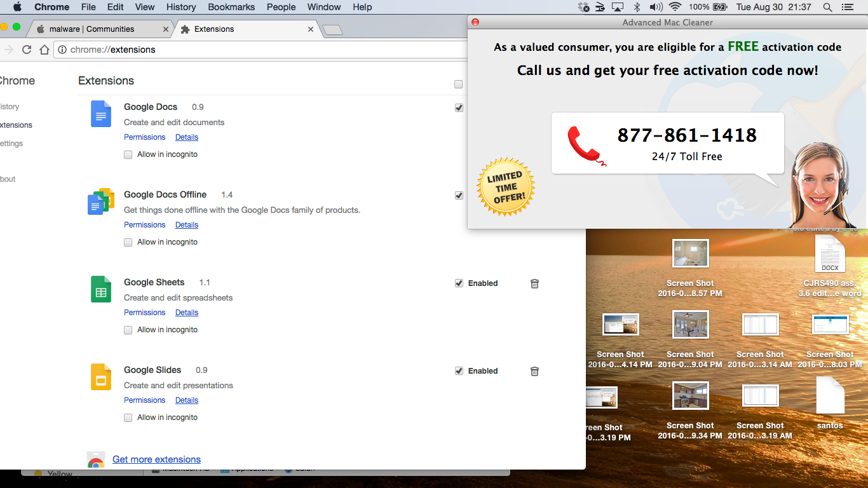Click the forward navigation arrow
Image resolution: width=868 pixels, height=488 pixels.
point(9,50)
